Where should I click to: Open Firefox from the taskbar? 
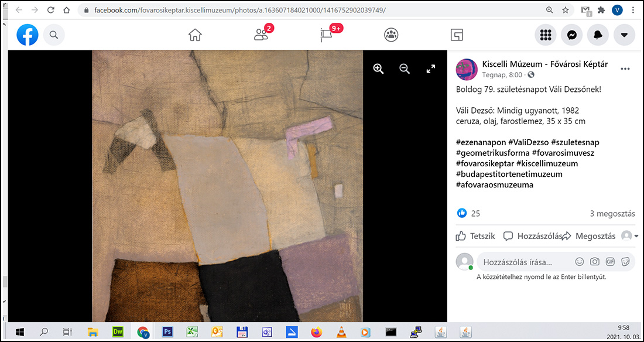tap(316, 331)
